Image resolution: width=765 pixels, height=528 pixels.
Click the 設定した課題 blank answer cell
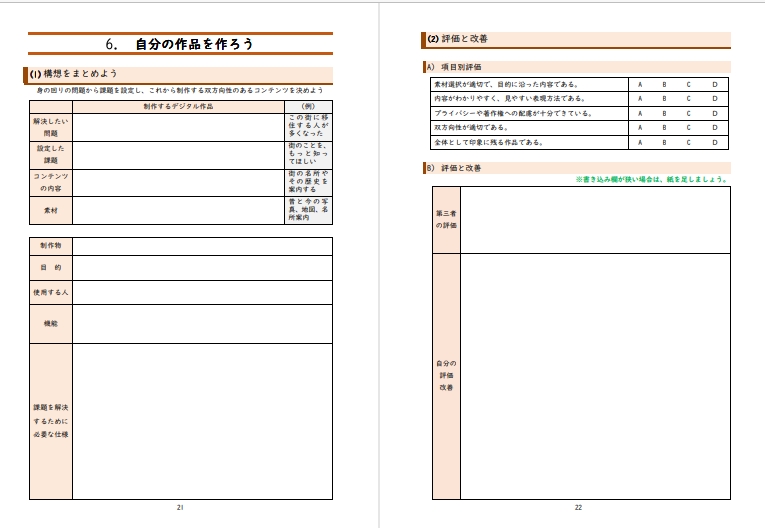179,154
